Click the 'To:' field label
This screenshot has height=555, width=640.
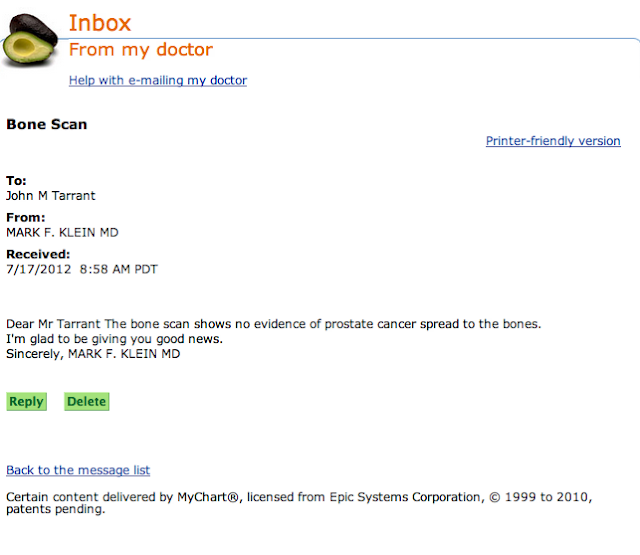click(x=16, y=181)
